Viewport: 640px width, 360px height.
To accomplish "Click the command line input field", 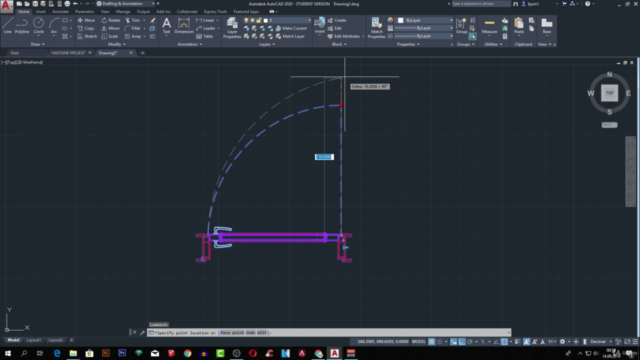I will tap(329, 333).
